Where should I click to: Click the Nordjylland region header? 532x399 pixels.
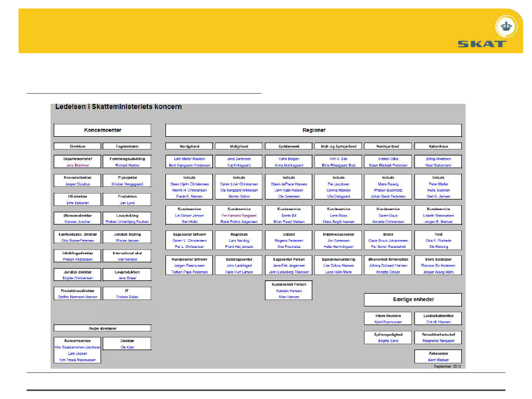pyautogui.click(x=189, y=146)
